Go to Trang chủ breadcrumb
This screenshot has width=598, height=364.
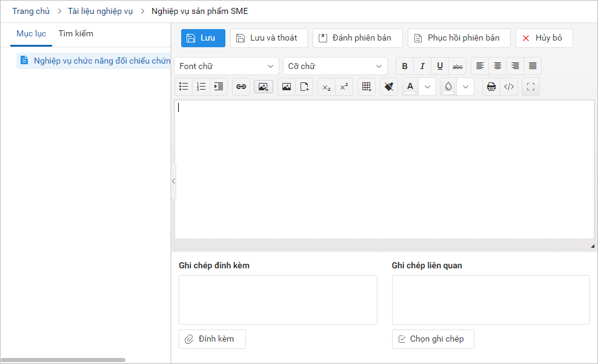pyautogui.click(x=31, y=11)
